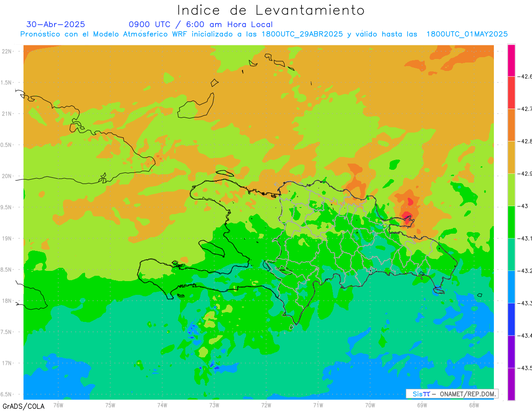This screenshot has width=532, height=411.
Task: Click the colorbar value -42.8
Action: (526, 141)
